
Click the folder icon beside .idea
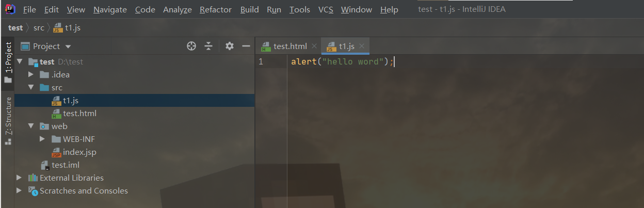pos(44,74)
